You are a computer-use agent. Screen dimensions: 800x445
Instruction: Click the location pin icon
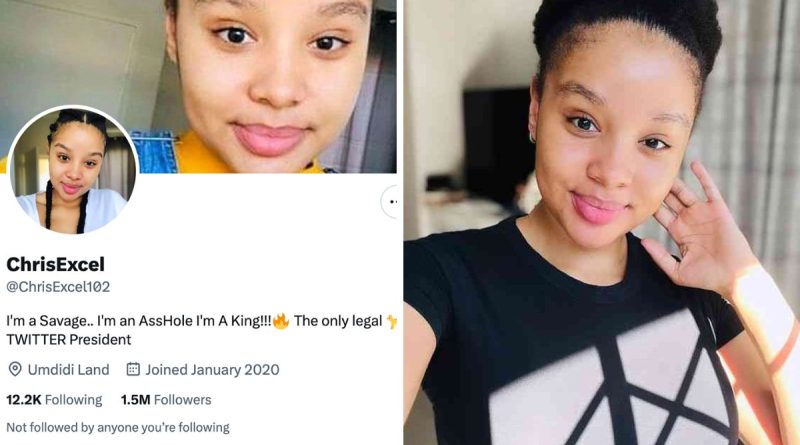tap(15, 370)
